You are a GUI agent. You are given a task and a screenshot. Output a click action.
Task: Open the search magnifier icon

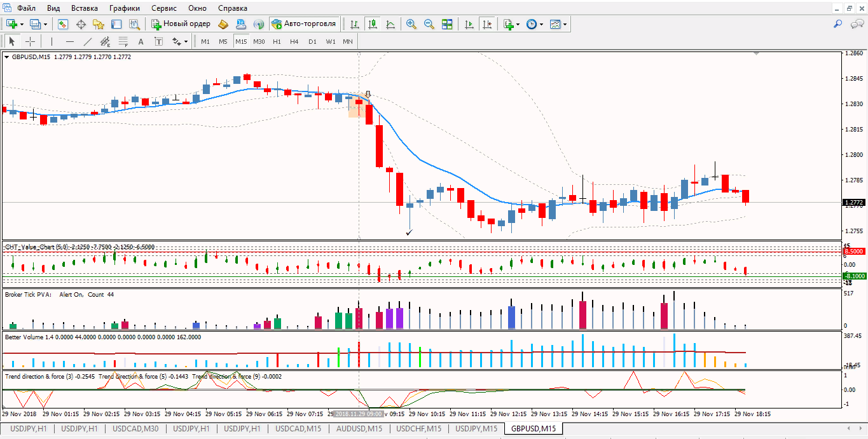(838, 24)
